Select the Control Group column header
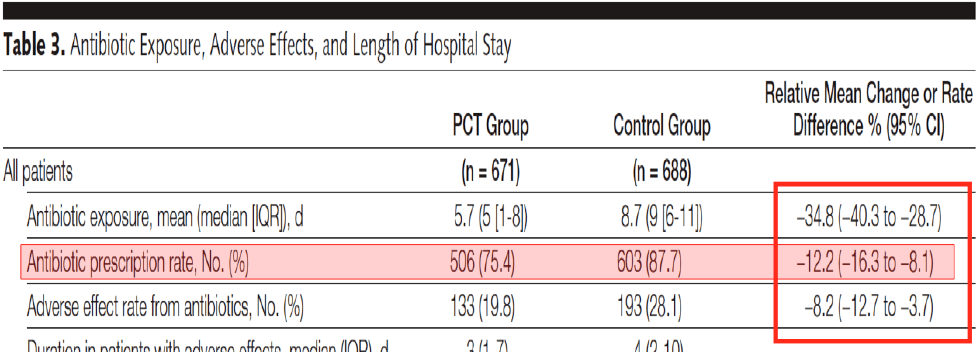The image size is (980, 352). click(661, 126)
